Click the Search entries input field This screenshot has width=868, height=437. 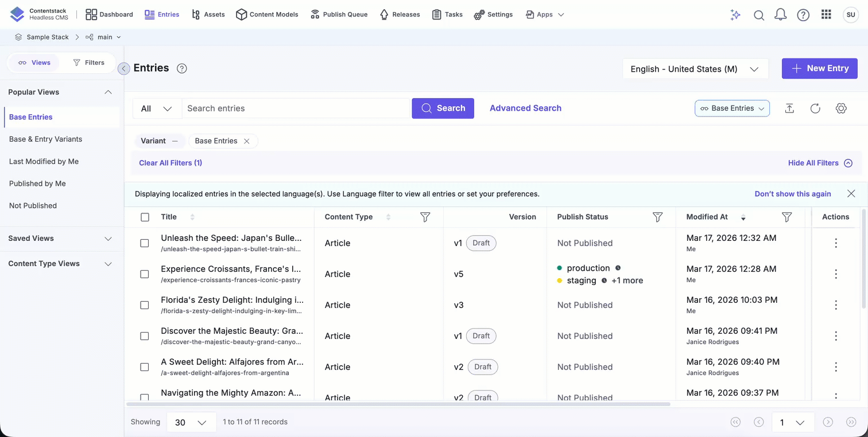[x=296, y=108]
